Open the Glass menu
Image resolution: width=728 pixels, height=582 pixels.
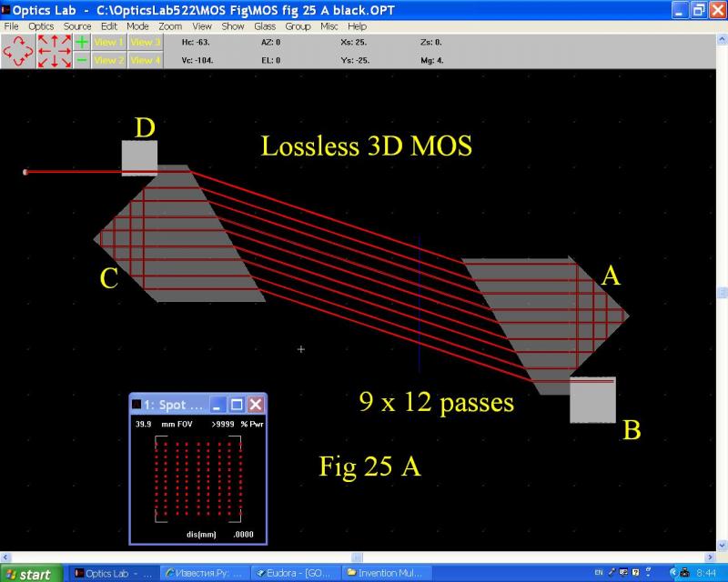click(x=265, y=26)
